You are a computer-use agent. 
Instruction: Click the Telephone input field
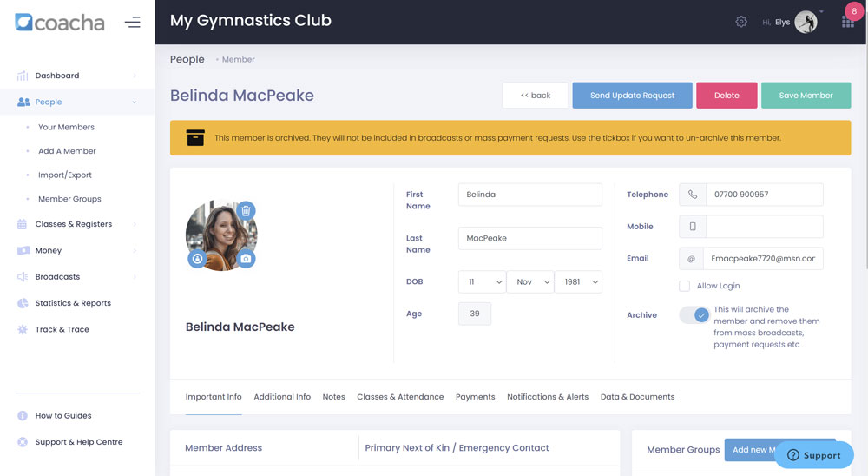point(764,195)
